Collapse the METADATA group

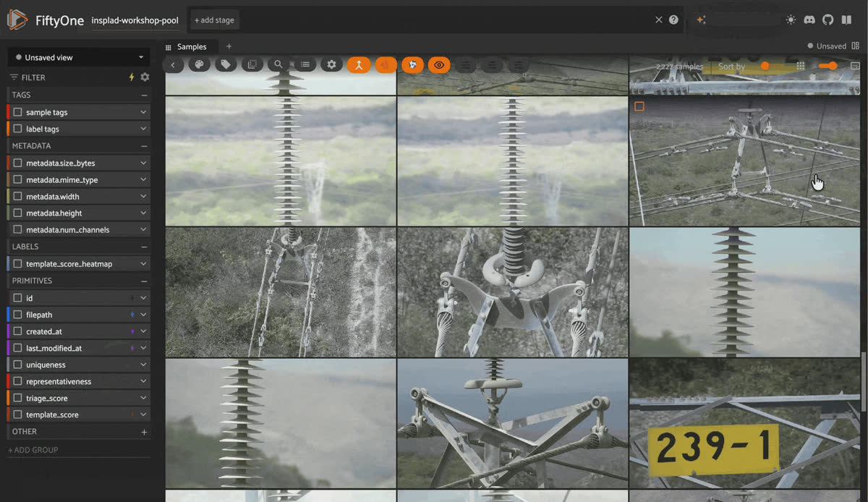144,145
